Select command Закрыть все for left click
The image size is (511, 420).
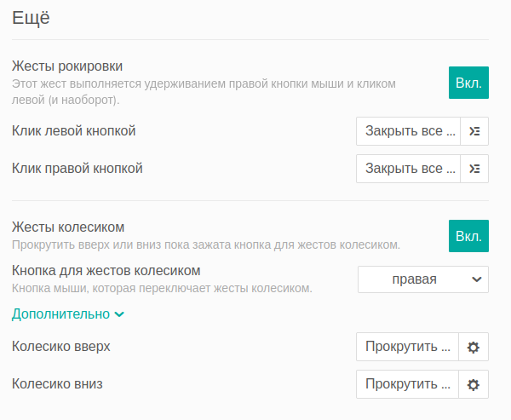click(x=408, y=131)
